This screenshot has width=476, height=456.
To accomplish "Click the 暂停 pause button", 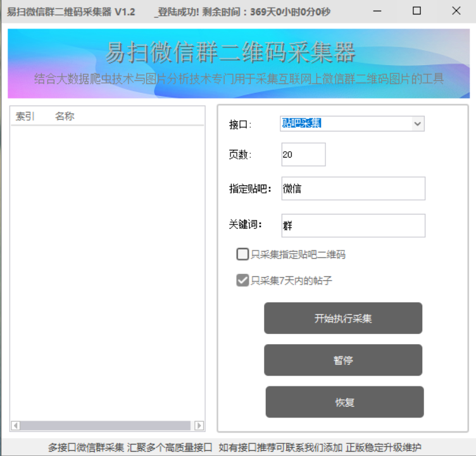I will pos(343,360).
